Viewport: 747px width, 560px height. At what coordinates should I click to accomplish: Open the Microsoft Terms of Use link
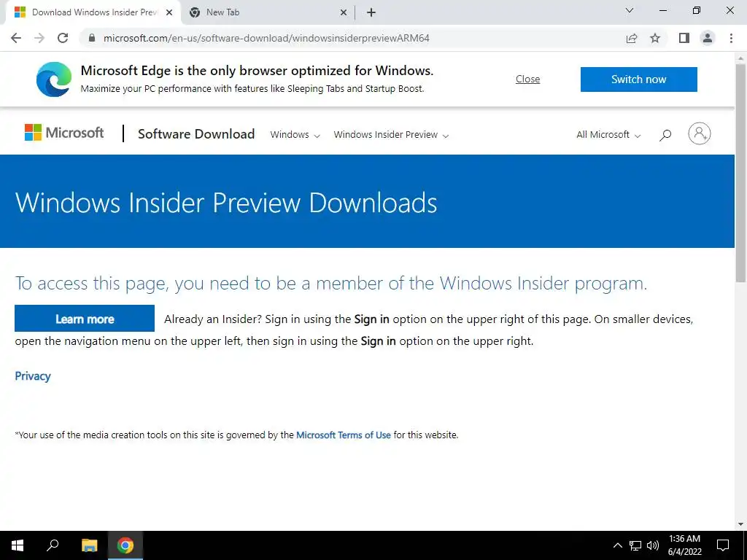coord(344,435)
